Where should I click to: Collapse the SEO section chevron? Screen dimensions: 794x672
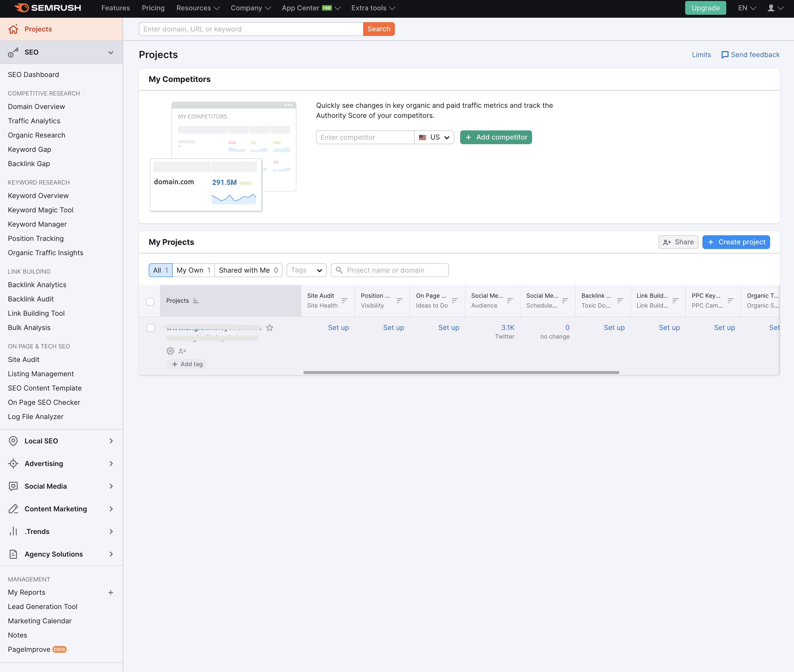click(111, 53)
